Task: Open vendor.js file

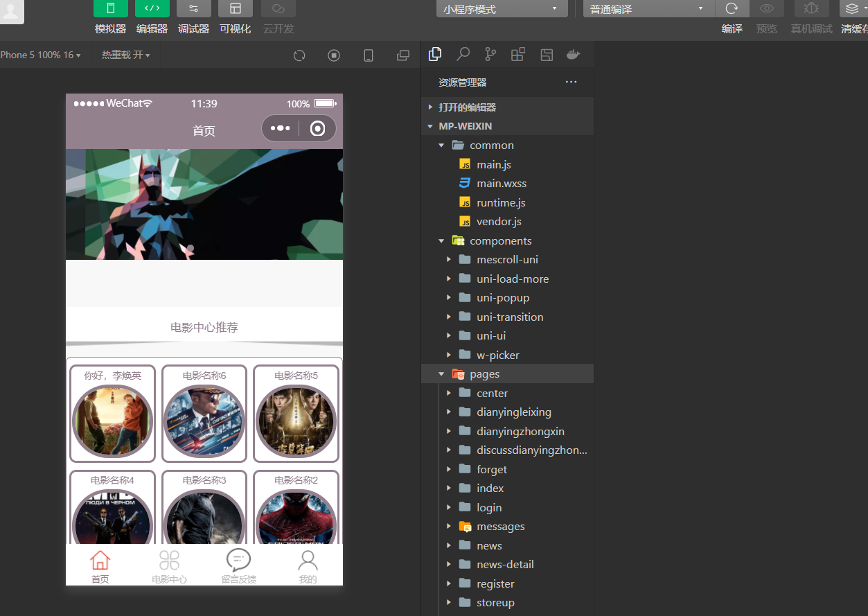Action: click(x=507, y=221)
